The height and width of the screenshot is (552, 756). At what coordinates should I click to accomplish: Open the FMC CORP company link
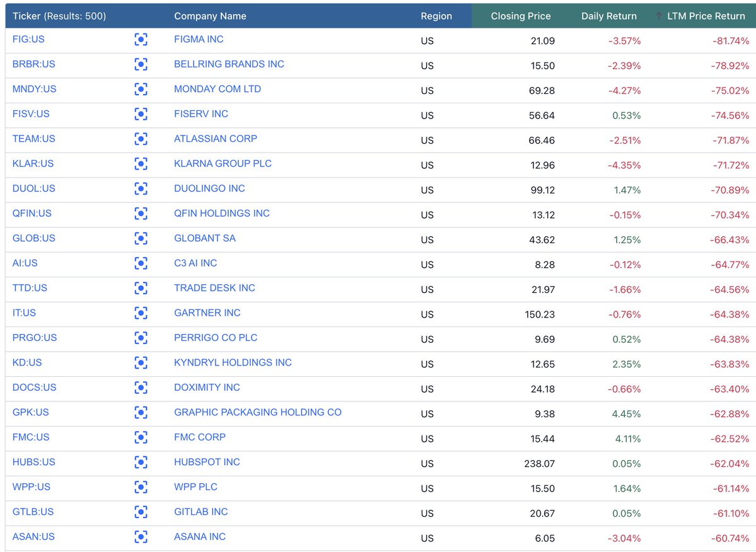point(200,437)
